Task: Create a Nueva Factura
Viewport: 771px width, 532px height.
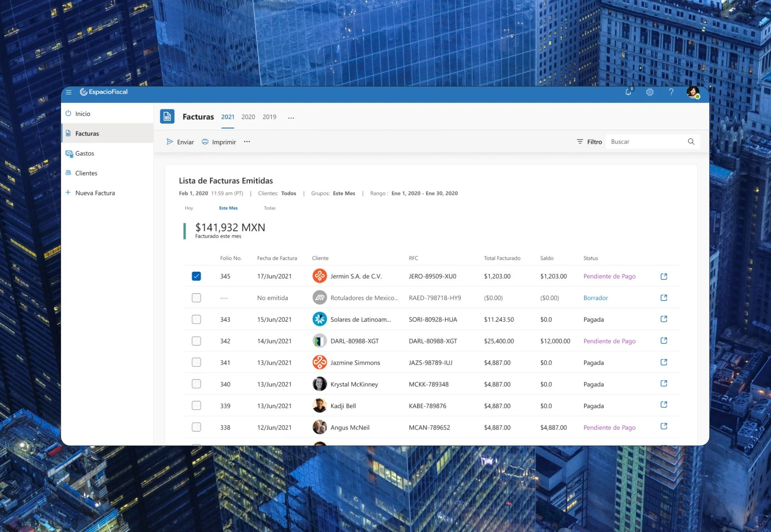Action: [x=107, y=193]
